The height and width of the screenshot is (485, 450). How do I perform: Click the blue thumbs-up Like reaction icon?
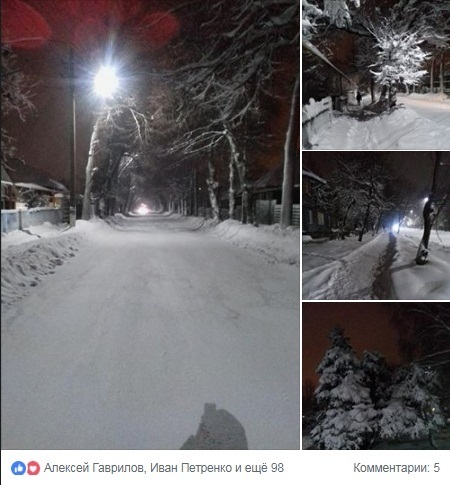pyautogui.click(x=18, y=468)
